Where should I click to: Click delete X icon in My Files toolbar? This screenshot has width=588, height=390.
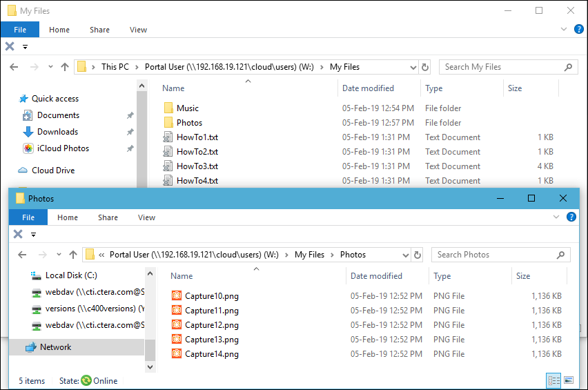10,46
